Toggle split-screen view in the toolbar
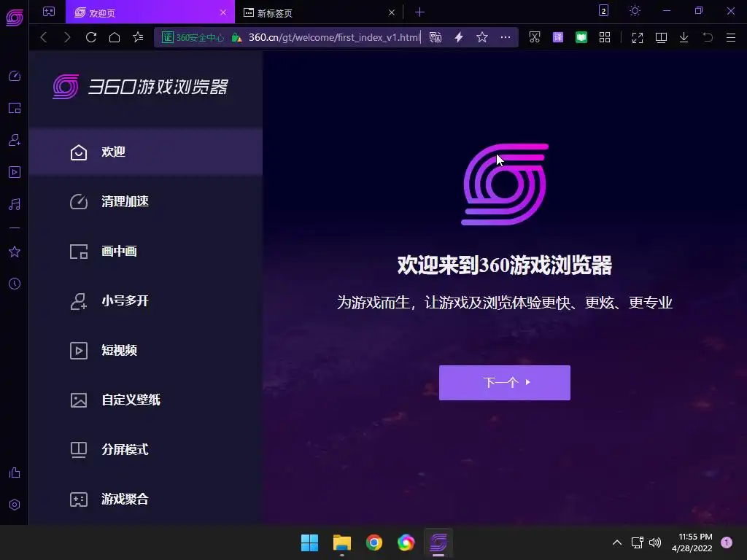 tap(661, 38)
